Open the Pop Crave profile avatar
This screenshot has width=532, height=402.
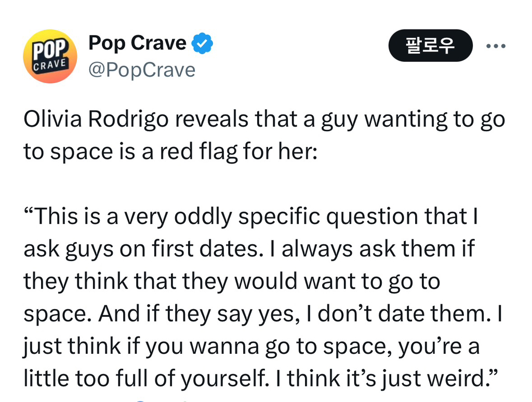[50, 56]
